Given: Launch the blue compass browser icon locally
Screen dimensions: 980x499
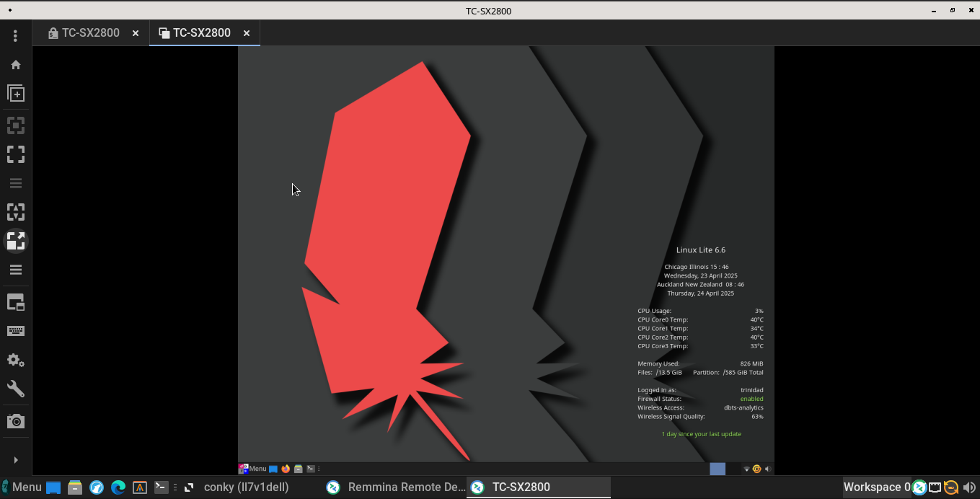Looking at the screenshot, I should point(97,487).
